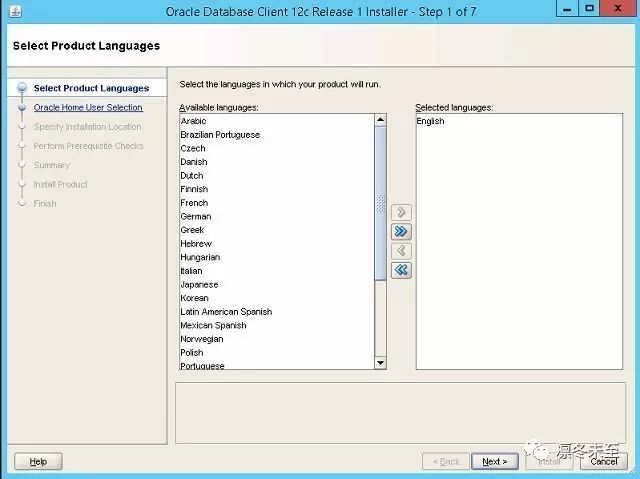Remove all languages with double left arrow

tap(401, 270)
